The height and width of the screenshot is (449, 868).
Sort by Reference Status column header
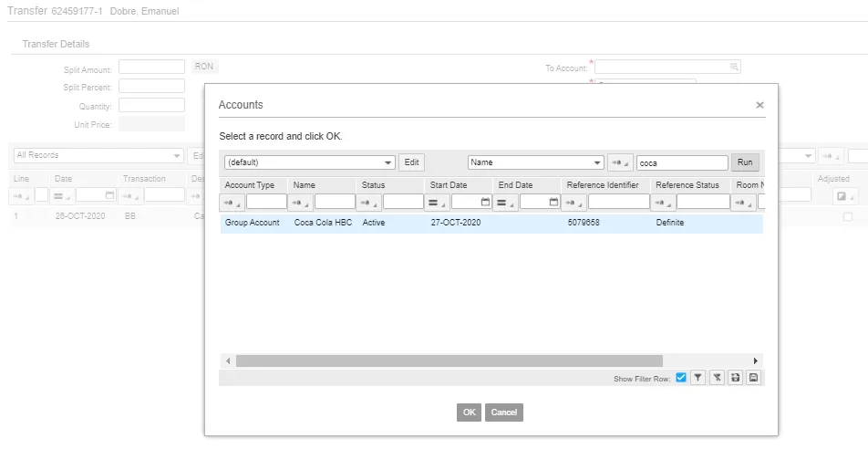coord(687,185)
